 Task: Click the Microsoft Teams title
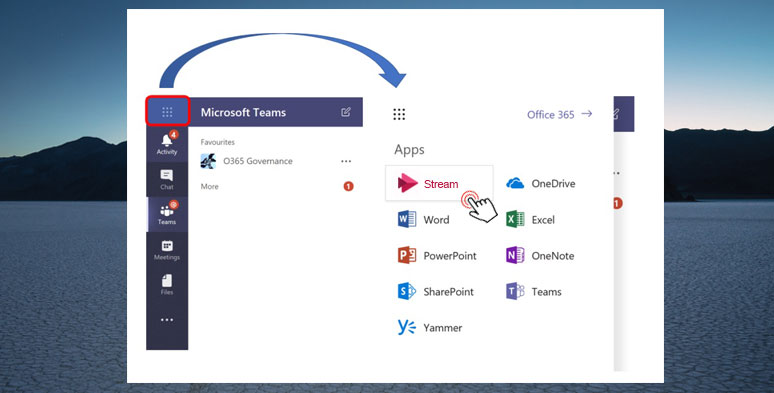click(243, 112)
